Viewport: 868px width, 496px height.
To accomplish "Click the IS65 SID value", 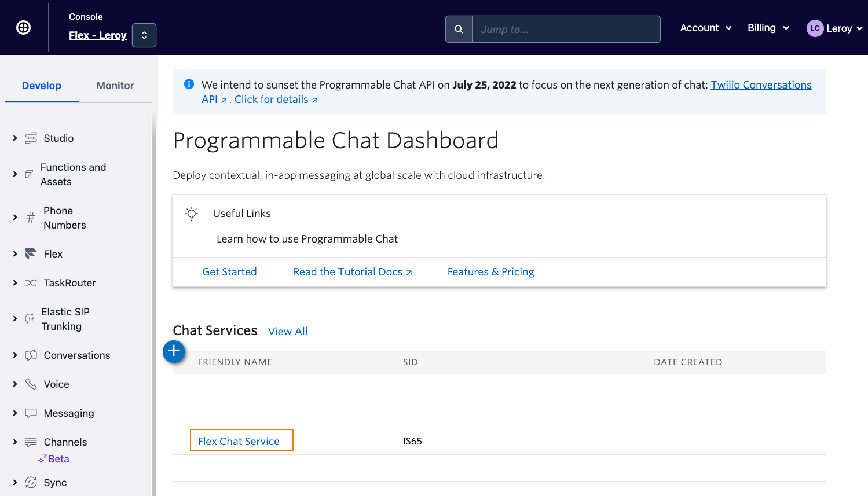I will point(412,441).
